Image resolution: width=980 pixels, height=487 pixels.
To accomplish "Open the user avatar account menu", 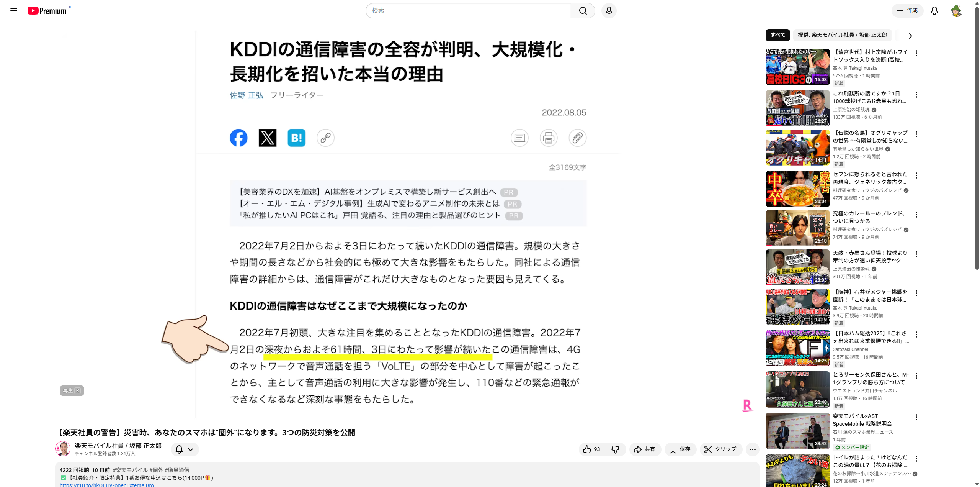I will click(x=956, y=11).
